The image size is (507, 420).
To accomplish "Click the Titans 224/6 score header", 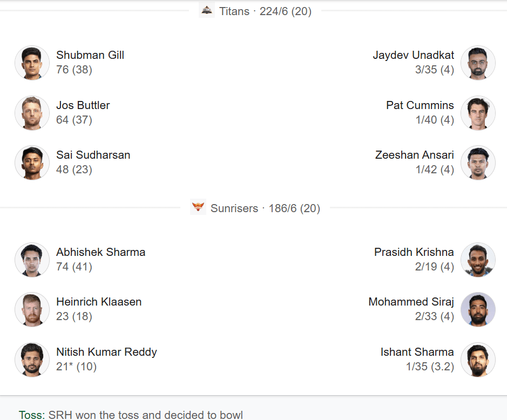I will 265,11.
